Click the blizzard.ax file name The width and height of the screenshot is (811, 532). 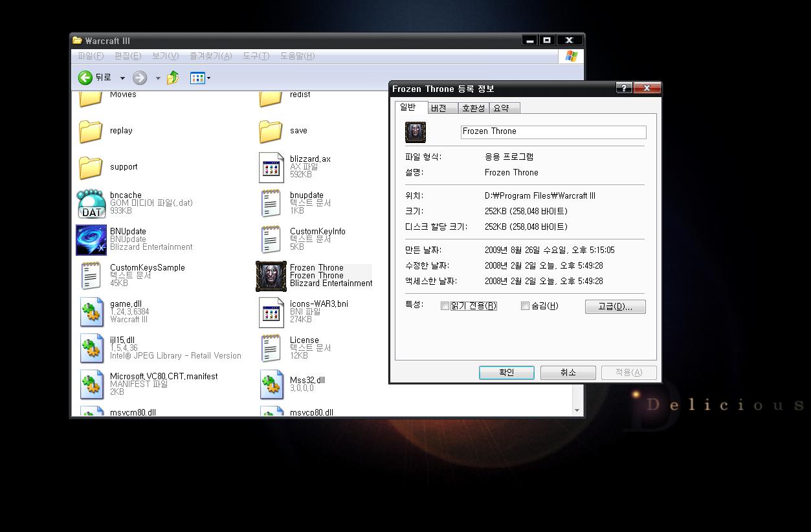310,159
